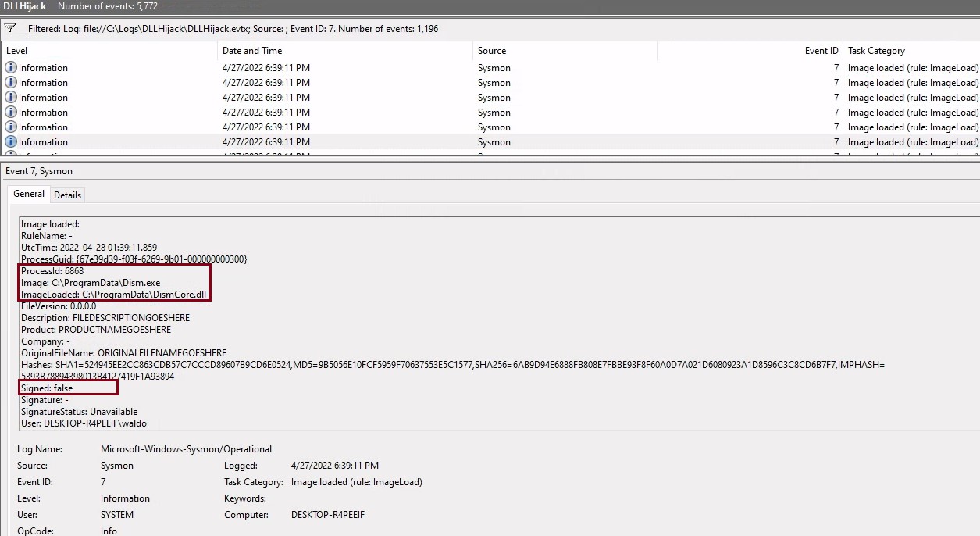
Task: Click the OpCode value 'Info'
Action: (x=109, y=531)
